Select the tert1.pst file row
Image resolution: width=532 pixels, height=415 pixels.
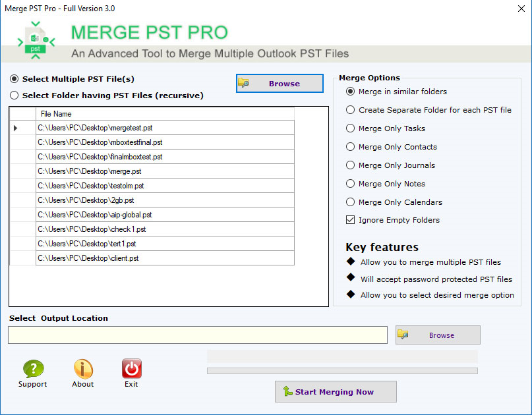[165, 244]
